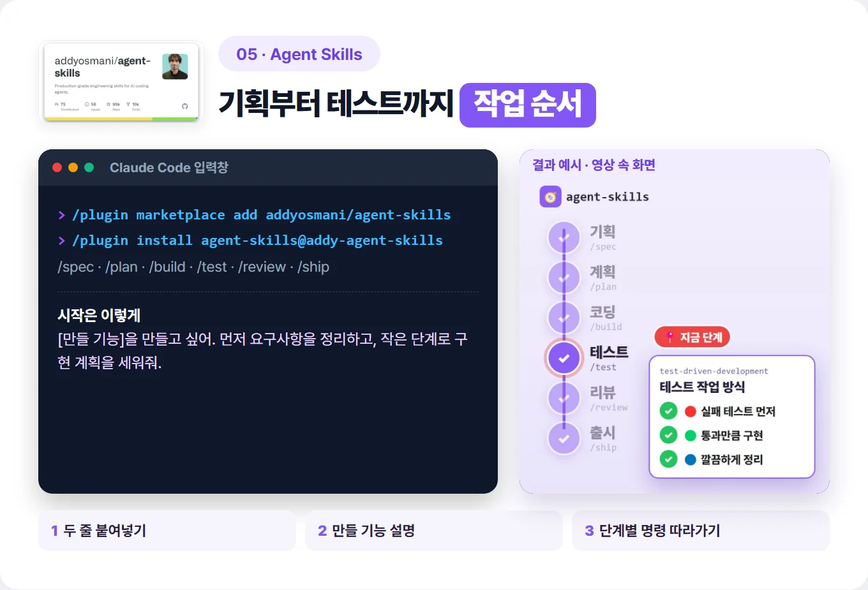The width and height of the screenshot is (868, 590).
Task: Click the yellow window dot in Claude Code title bar
Action: (73, 167)
